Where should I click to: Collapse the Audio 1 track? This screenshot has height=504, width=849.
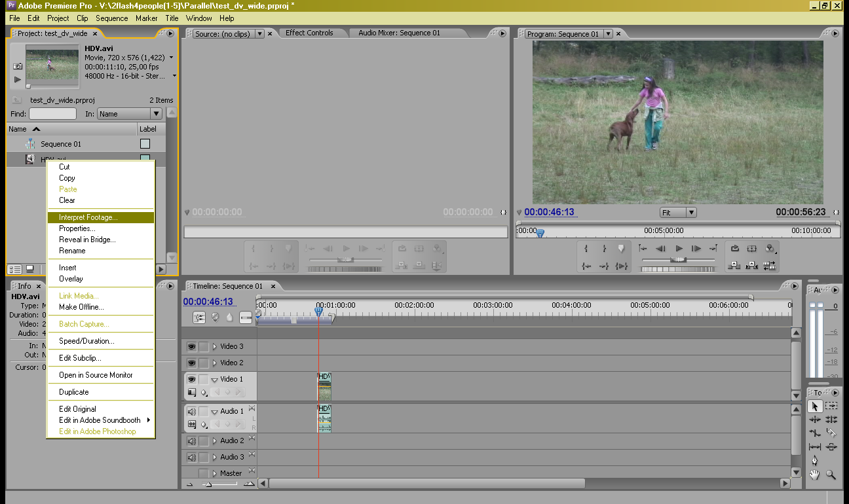(214, 412)
